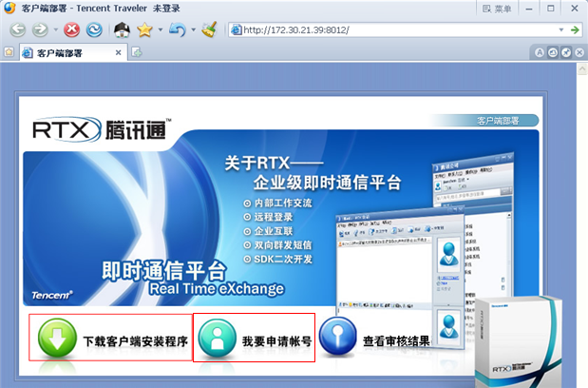The image size is (588, 388).
Task: Stop loading with the red X button
Action: tap(71, 29)
